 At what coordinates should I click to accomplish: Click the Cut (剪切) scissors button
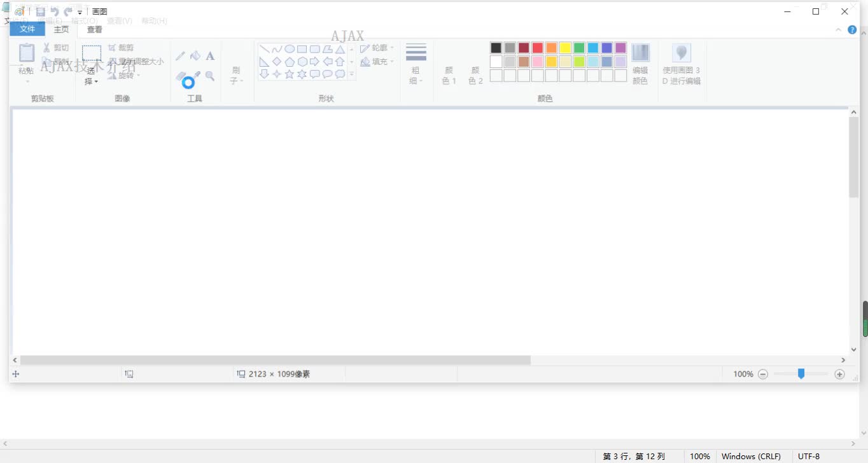[x=56, y=48]
